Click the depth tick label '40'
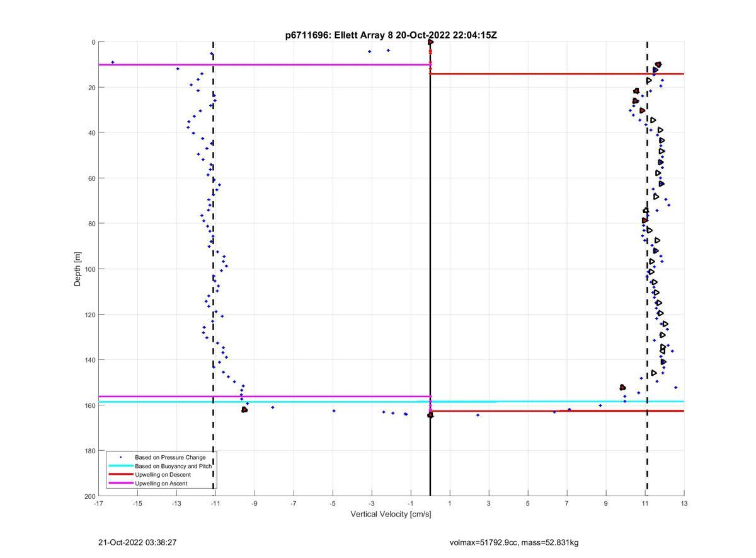 click(91, 133)
